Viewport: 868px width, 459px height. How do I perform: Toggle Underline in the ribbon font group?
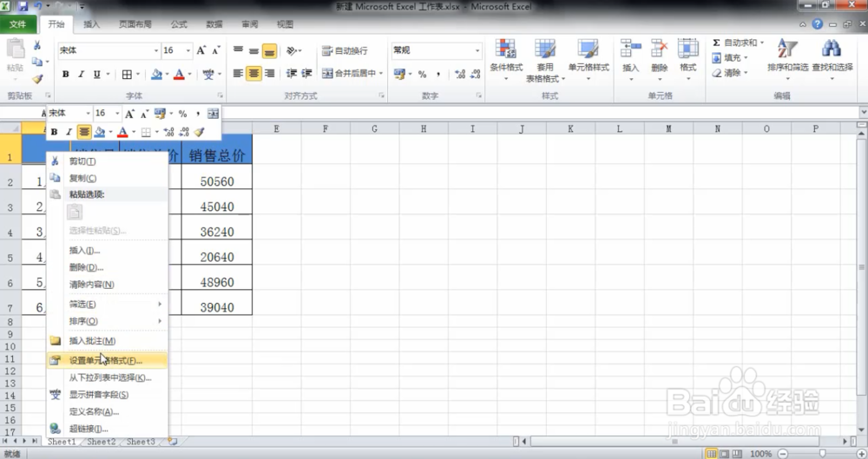[97, 74]
